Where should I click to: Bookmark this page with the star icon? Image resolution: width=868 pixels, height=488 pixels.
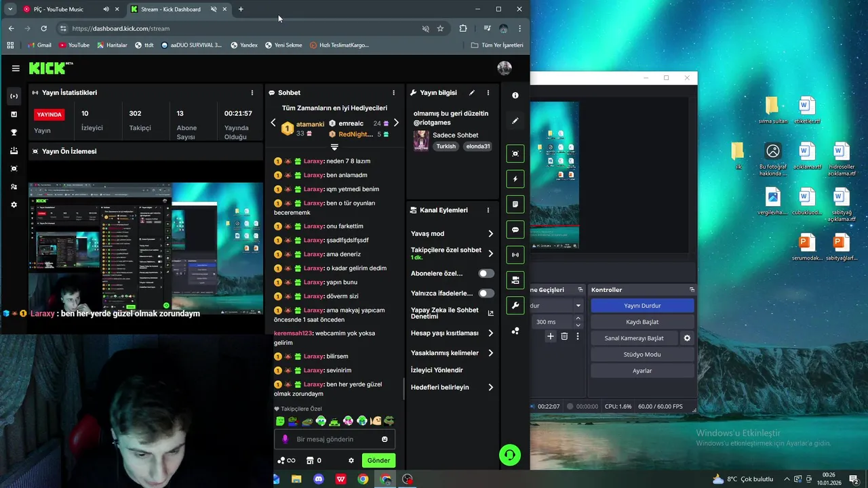coord(440,28)
